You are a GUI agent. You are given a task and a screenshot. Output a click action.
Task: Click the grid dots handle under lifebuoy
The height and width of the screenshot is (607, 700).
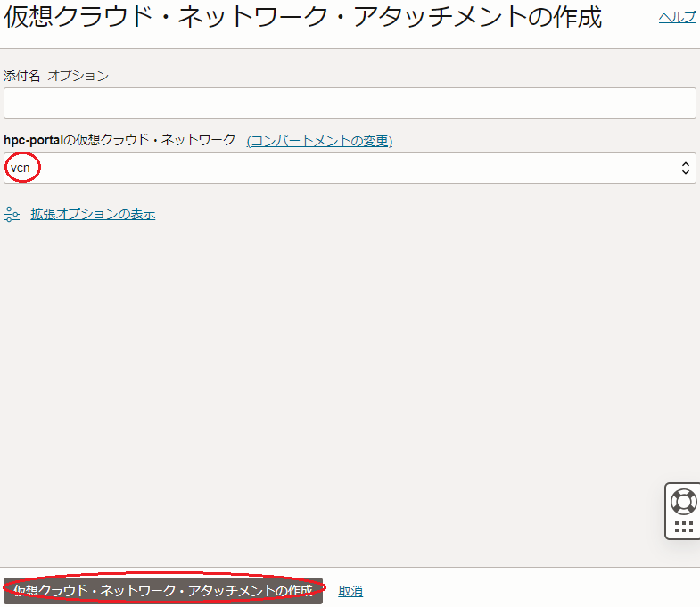pyautogui.click(x=683, y=527)
